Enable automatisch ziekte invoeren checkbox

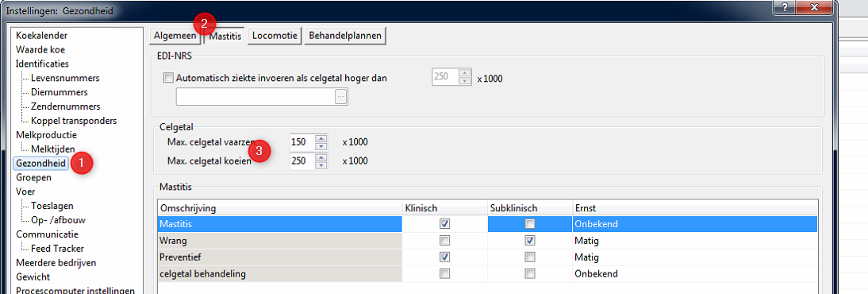pos(169,78)
